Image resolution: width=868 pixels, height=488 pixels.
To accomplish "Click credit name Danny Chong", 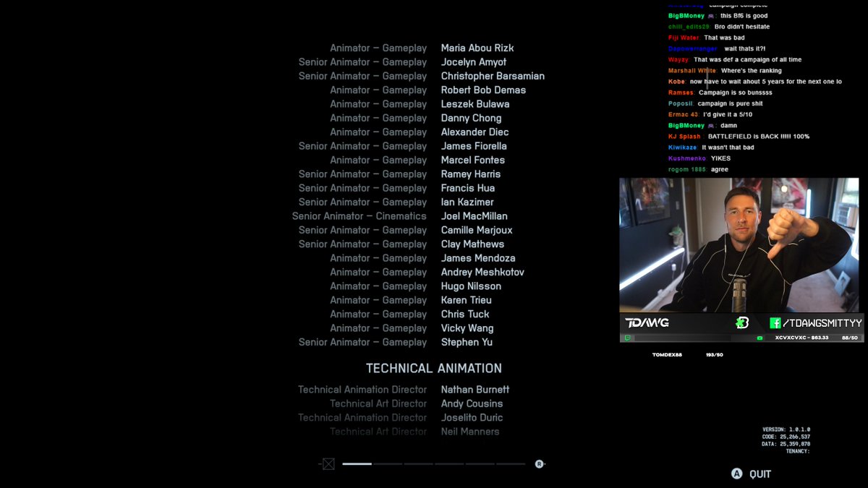I will point(471,118).
